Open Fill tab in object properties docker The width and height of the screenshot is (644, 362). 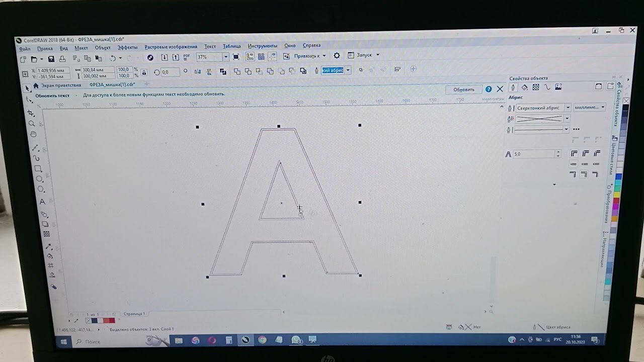point(524,87)
